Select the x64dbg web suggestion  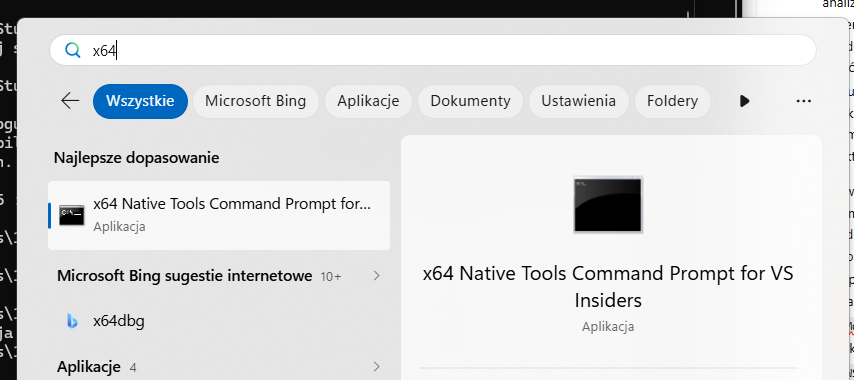(x=219, y=321)
